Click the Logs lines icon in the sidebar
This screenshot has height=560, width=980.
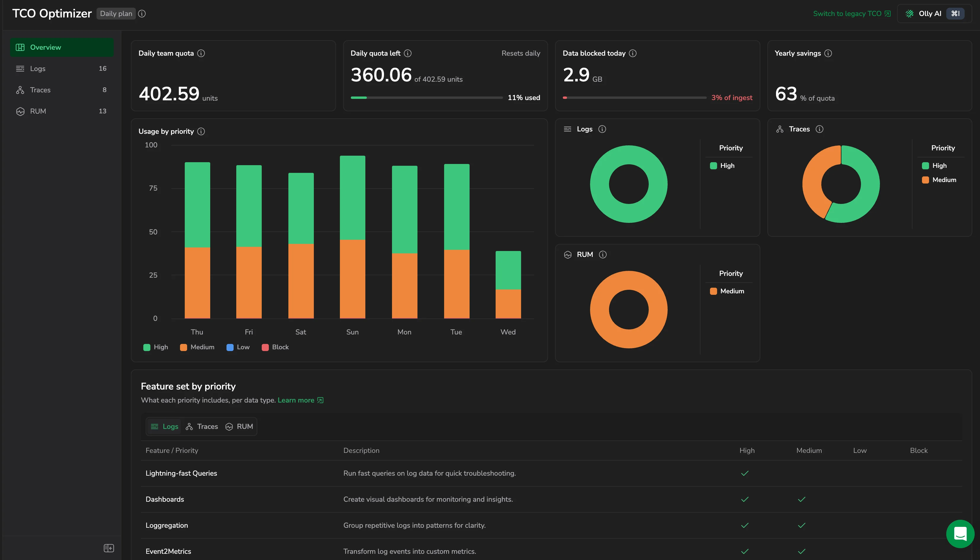tap(20, 68)
